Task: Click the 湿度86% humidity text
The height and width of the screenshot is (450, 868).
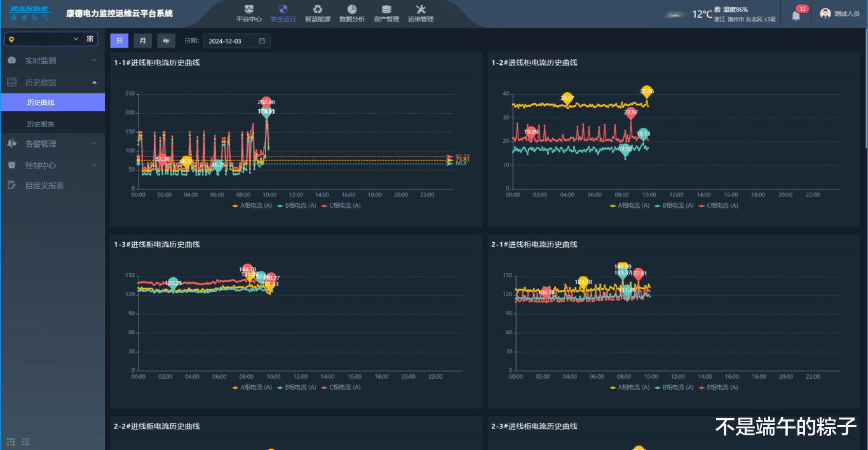Action: 735,10
